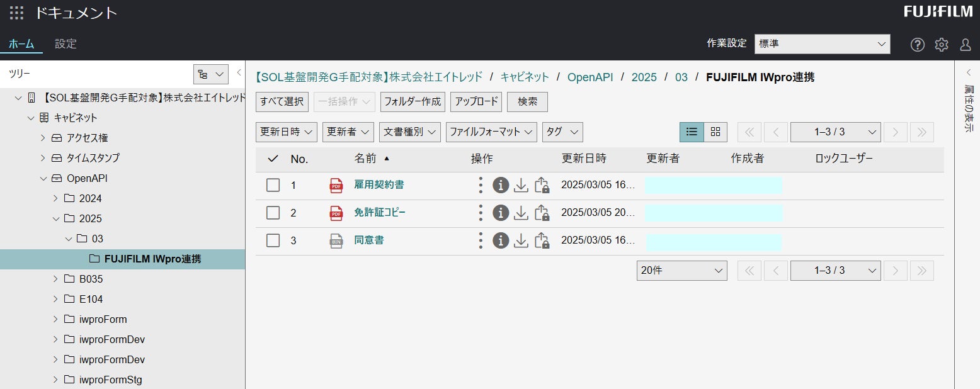Open the キャビネット breadcrumb link
Viewport: 980px width, 389px height.
525,77
